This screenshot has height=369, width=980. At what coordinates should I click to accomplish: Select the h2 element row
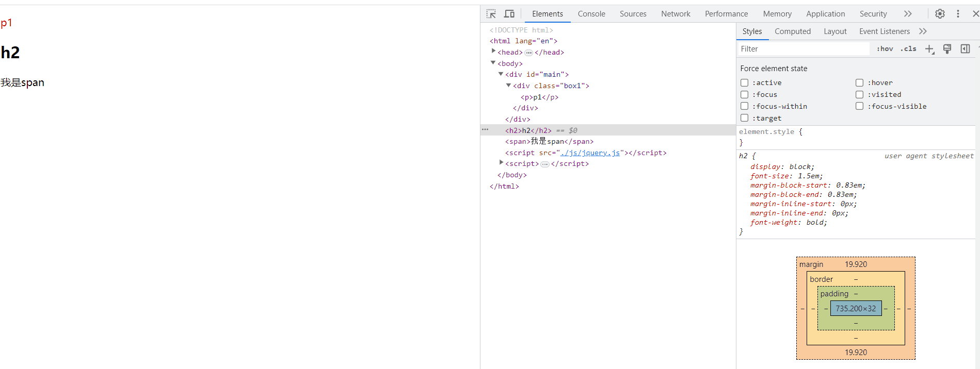608,130
